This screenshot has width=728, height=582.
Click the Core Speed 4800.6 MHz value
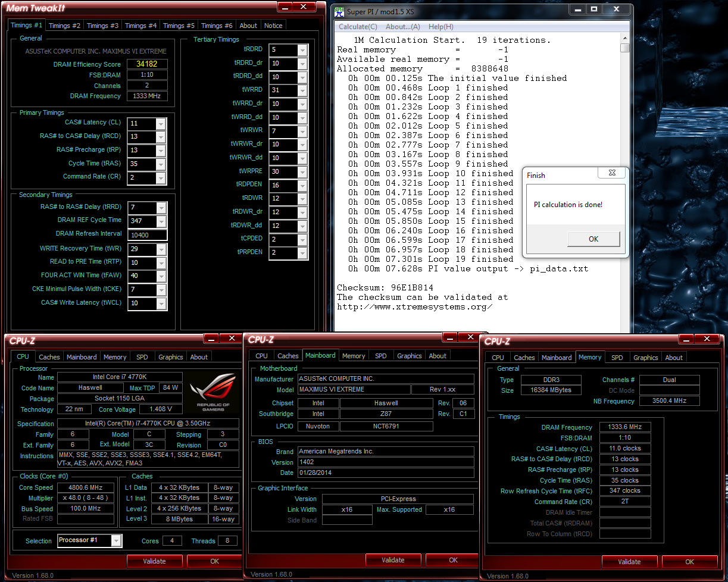86,487
